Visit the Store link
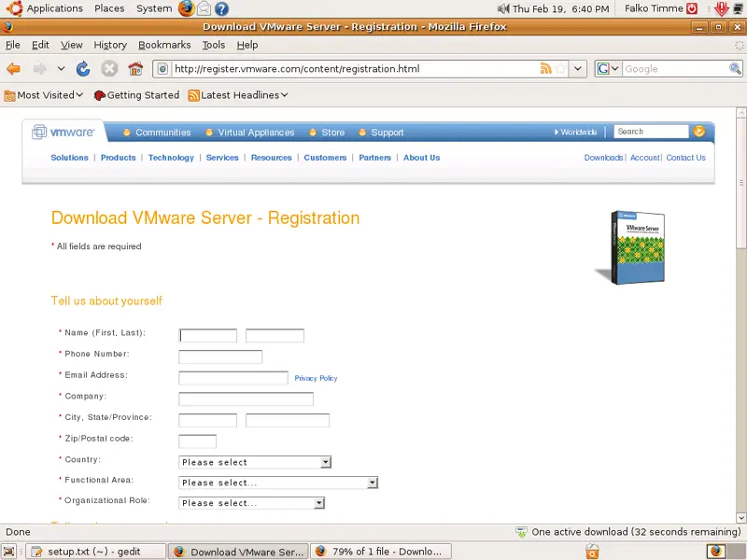Viewport: 747px width, 560px height. point(333,133)
